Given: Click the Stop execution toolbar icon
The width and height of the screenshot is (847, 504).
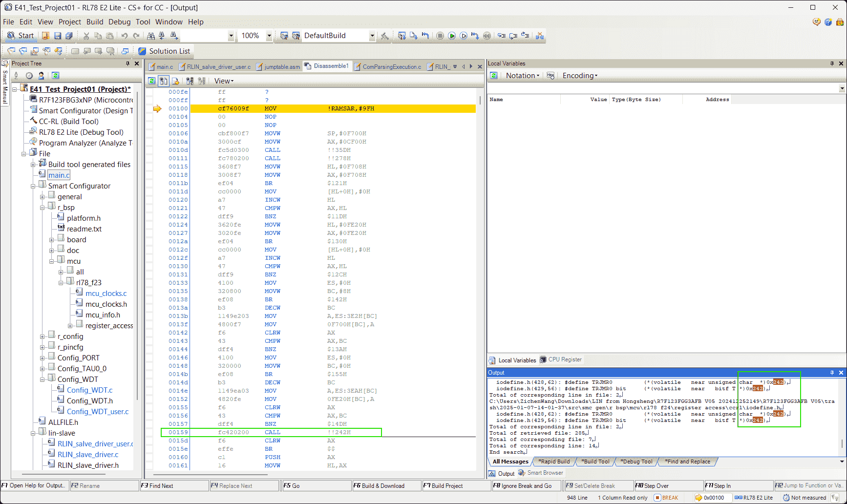Looking at the screenshot, I should coord(440,36).
